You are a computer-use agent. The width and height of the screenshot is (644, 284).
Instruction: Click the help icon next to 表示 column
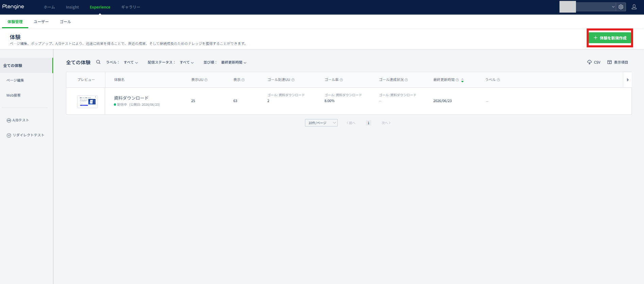[243, 80]
